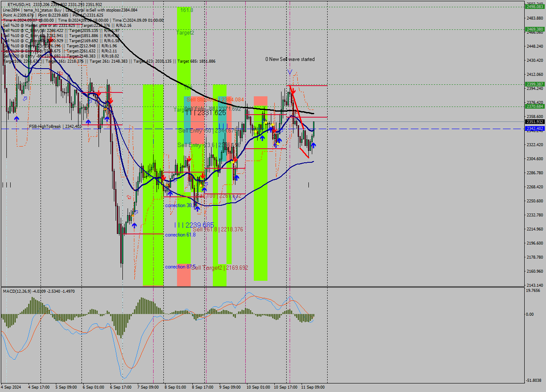Click the 19.7656 value on MACD scale
This screenshot has width=546, height=392.
pos(533,291)
